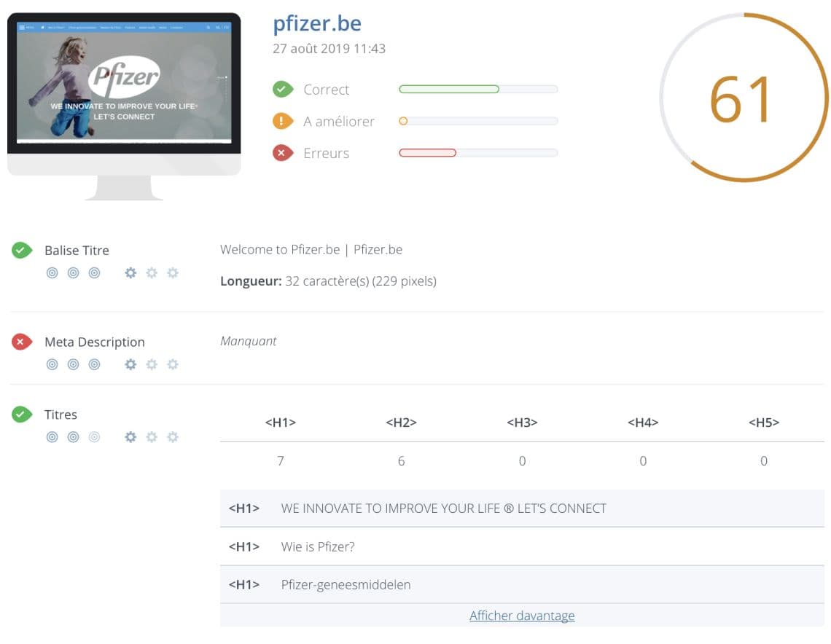Expand headings list with Afficher davantage
Viewport: 831px width, 644px height.
522,616
